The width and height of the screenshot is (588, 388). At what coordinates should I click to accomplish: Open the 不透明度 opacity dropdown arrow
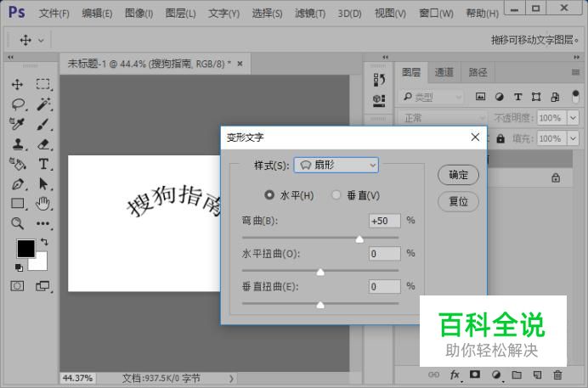click(573, 118)
